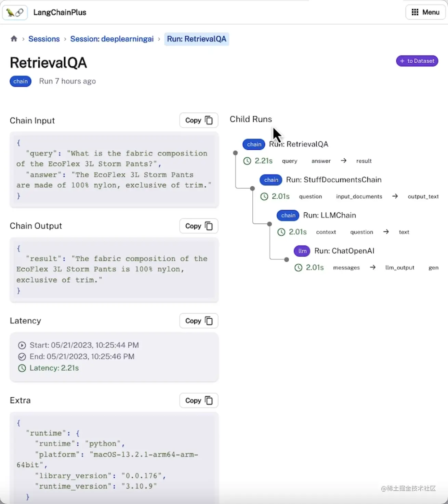Go to home via breadcrumb house icon
448x504 pixels.
pyautogui.click(x=14, y=39)
